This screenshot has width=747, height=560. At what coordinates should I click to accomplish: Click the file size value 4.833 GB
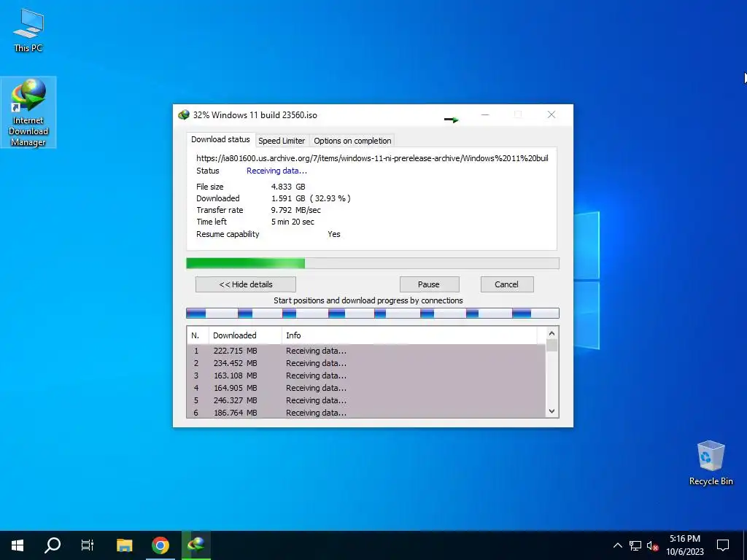[x=288, y=187]
